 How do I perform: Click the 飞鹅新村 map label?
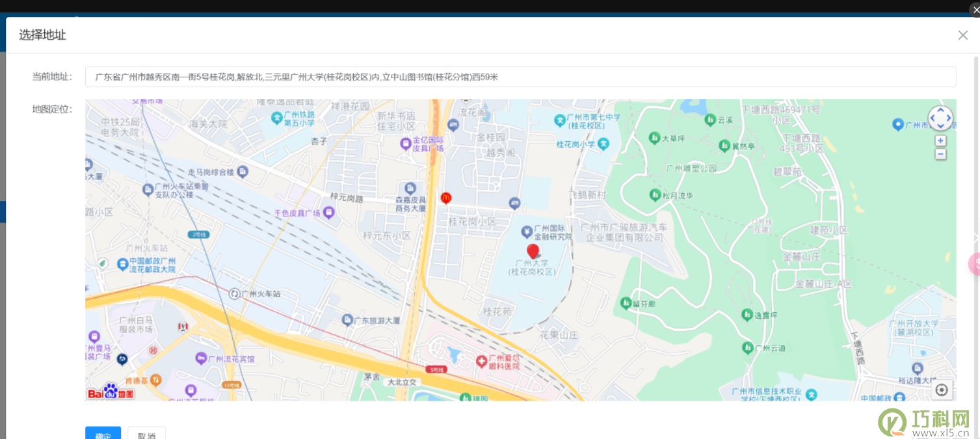coord(588,195)
